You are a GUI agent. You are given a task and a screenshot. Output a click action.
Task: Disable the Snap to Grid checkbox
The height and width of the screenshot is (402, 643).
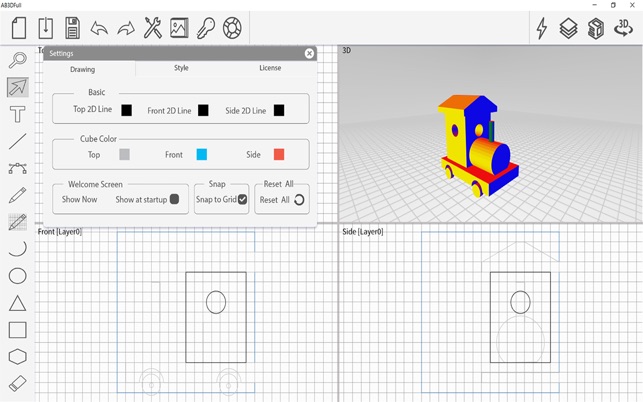(x=242, y=199)
